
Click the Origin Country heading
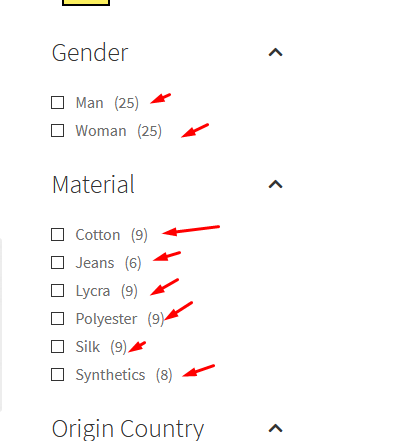(128, 429)
